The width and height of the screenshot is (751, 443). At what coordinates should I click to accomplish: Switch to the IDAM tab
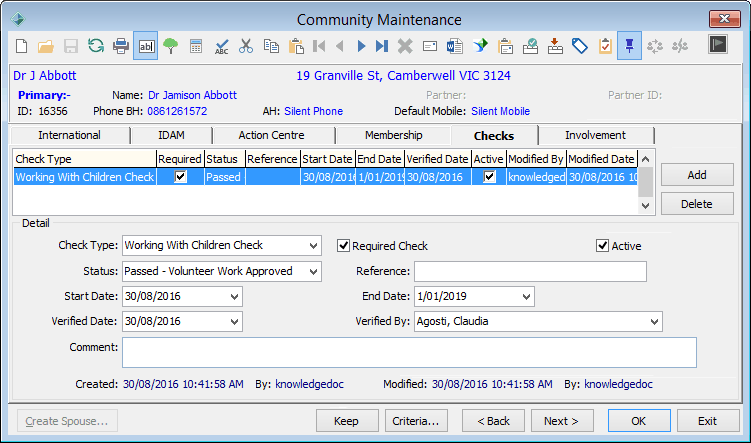tap(171, 136)
